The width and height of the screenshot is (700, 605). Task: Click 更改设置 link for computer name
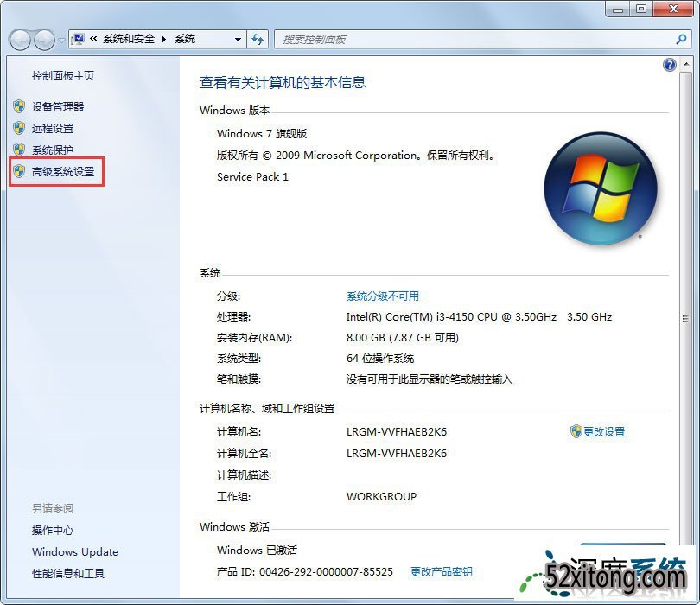(604, 432)
